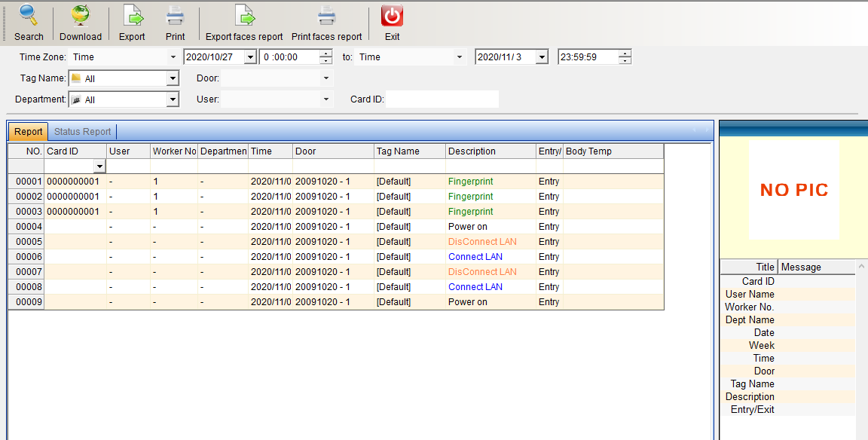Click the NO PIC thumbnail image
This screenshot has height=440, width=868.
point(793,190)
